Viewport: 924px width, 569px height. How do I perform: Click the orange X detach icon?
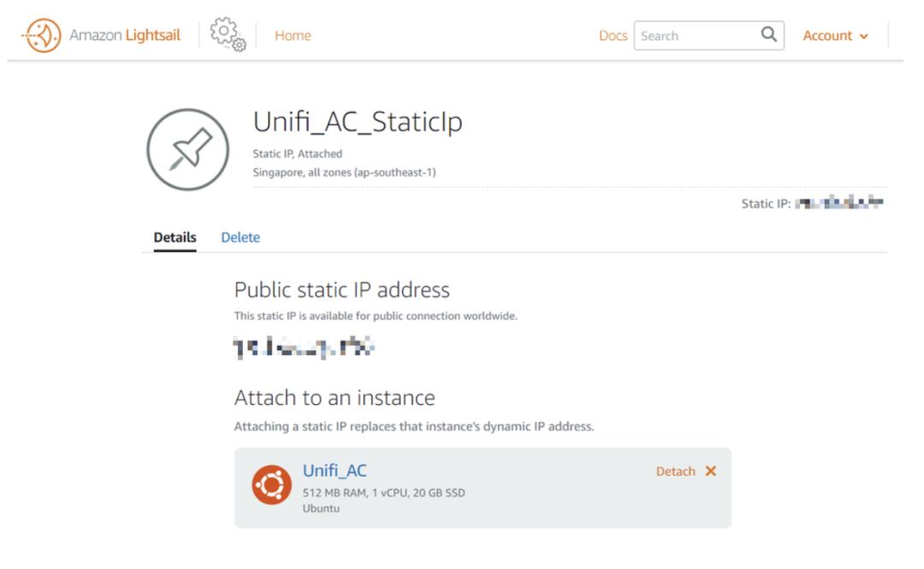(710, 471)
